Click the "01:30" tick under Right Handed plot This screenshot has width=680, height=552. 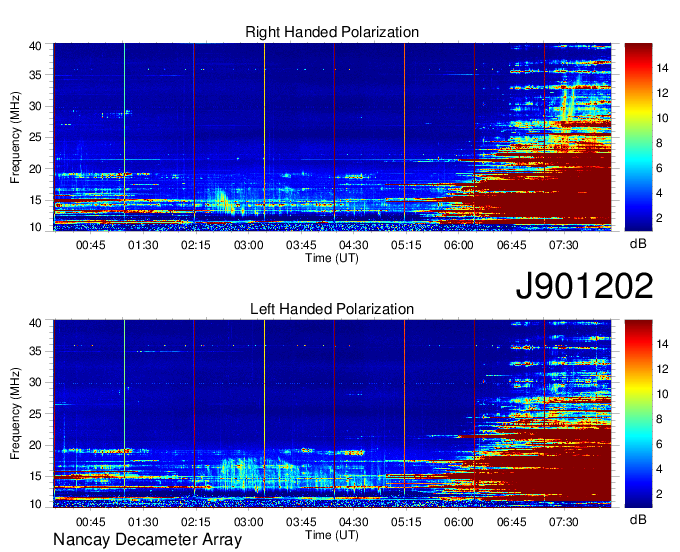point(143,245)
